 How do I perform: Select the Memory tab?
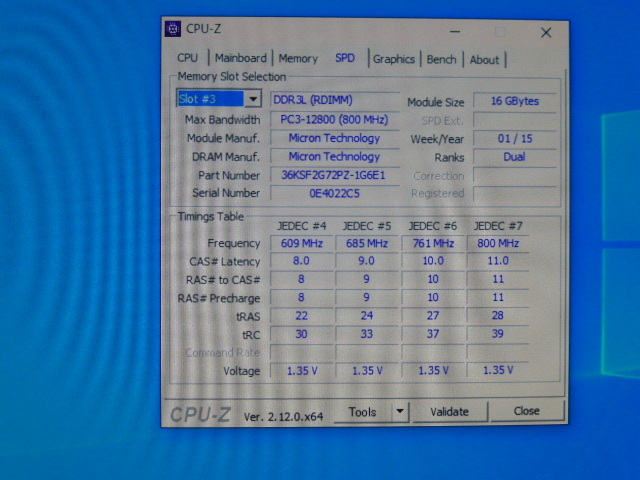pyautogui.click(x=298, y=59)
